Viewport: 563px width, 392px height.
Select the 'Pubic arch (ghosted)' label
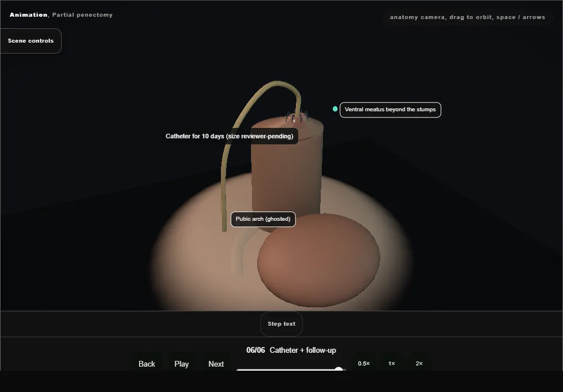[263, 219]
